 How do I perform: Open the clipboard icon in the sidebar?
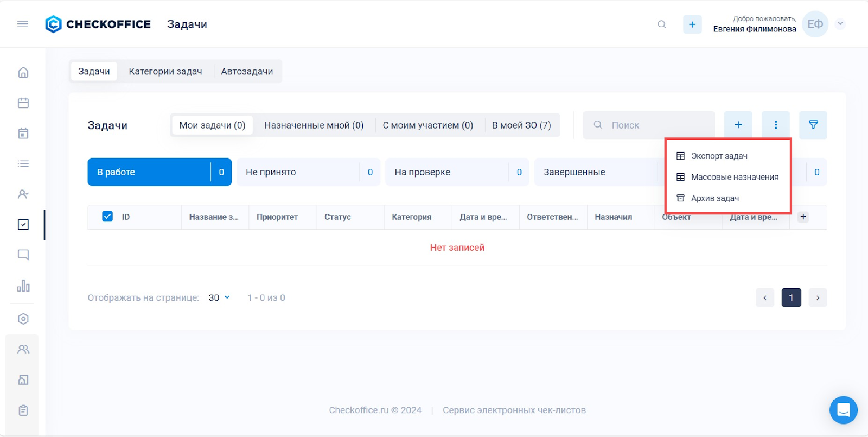coord(23,410)
